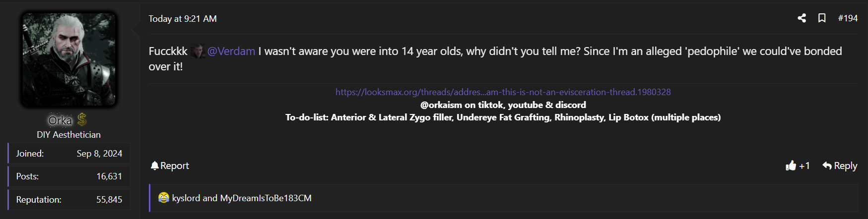Click the dollar badge next to Orka
This screenshot has height=219, width=868.
click(x=82, y=119)
